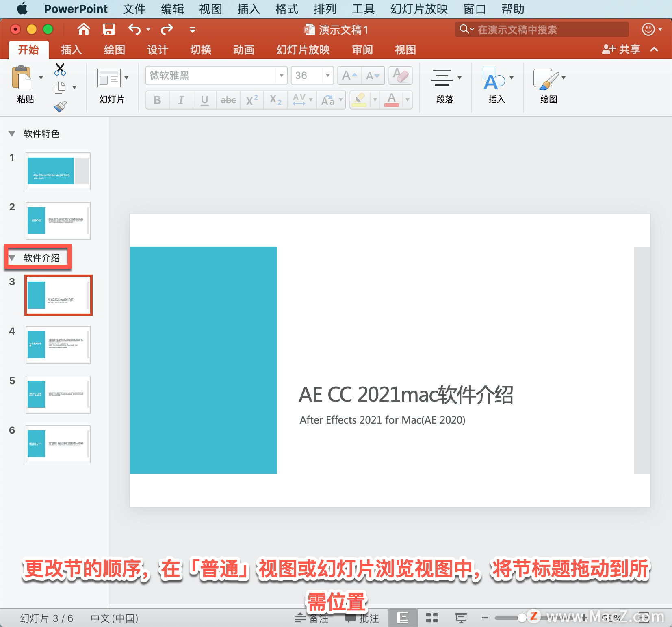
Task: Toggle italic formatting
Action: (181, 100)
